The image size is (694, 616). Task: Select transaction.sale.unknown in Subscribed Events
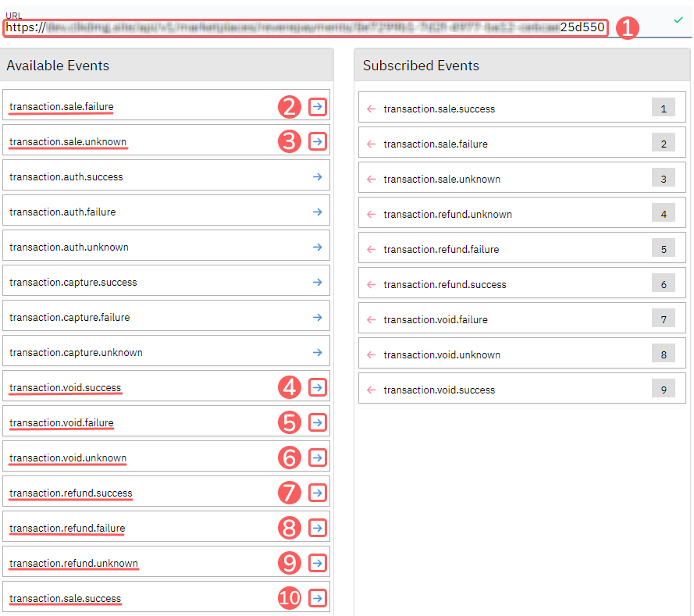(x=442, y=180)
